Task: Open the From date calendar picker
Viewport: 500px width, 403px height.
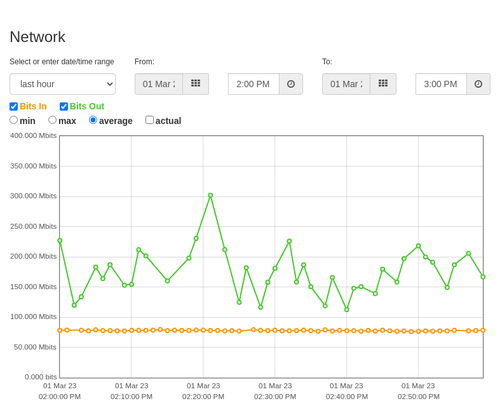Action: [x=196, y=84]
